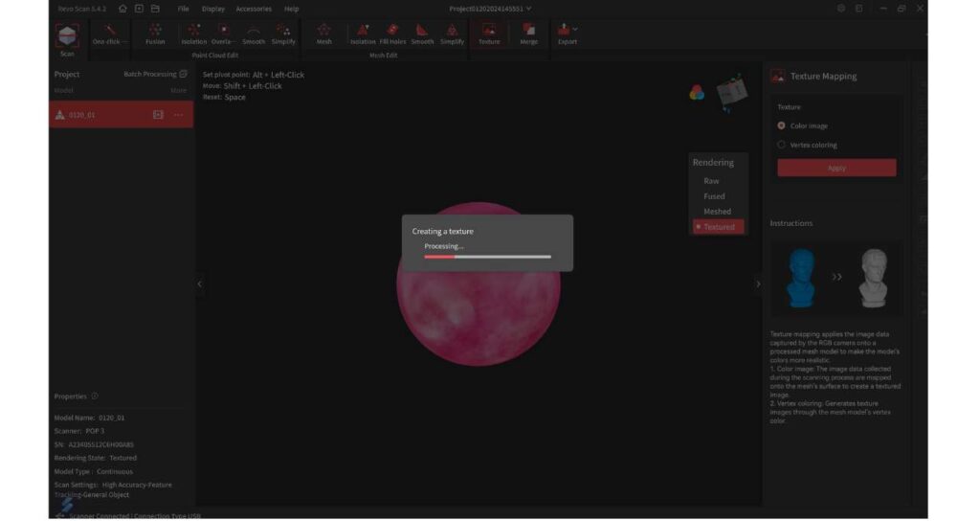Apply Smooth in Point Cloud Edit
This screenshot has width=980, height=521.
coord(253,35)
